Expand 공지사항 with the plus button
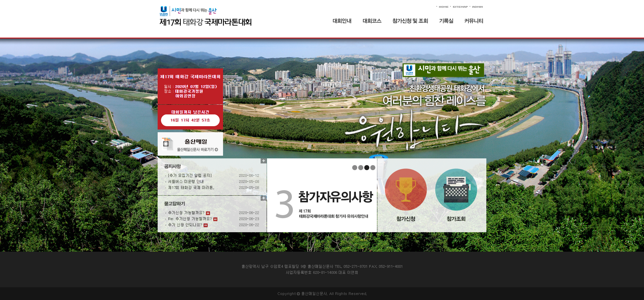 point(264,161)
